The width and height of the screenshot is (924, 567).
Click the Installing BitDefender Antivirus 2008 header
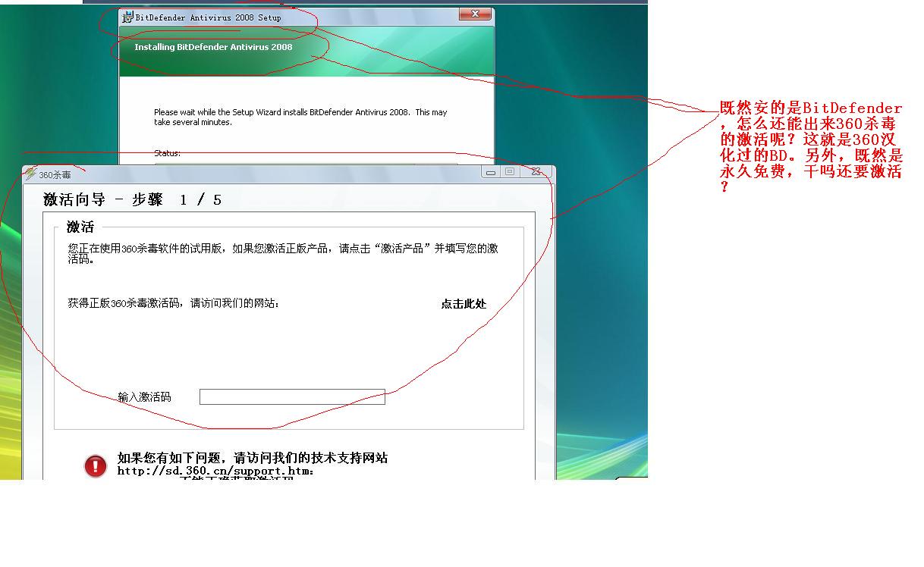click(213, 47)
